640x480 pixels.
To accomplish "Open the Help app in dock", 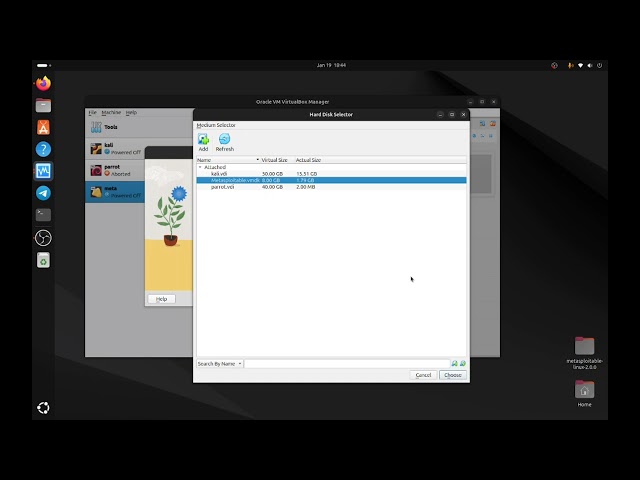I will pyautogui.click(x=43, y=149).
